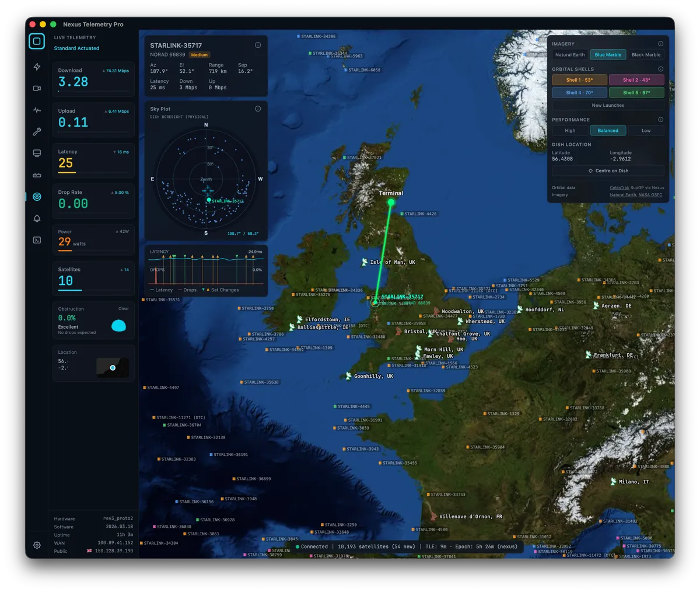Select the High performance mode

click(x=570, y=130)
